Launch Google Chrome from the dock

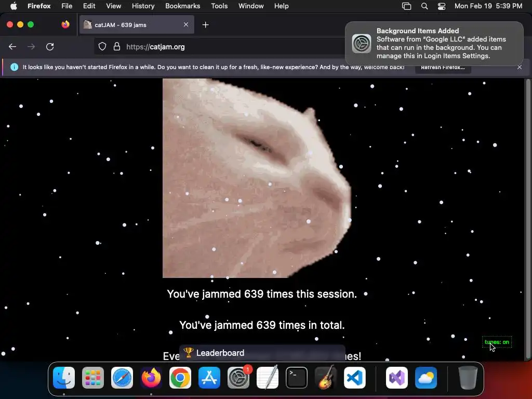click(180, 378)
